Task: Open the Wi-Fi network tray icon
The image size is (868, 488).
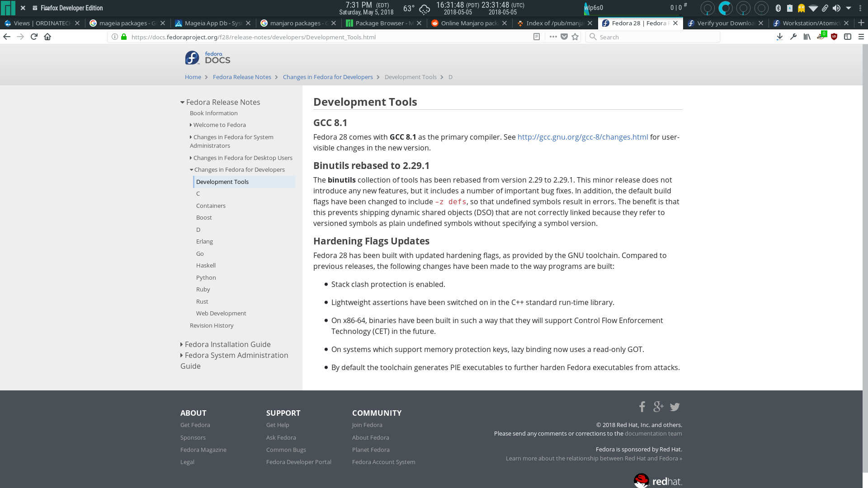Action: 813,8
